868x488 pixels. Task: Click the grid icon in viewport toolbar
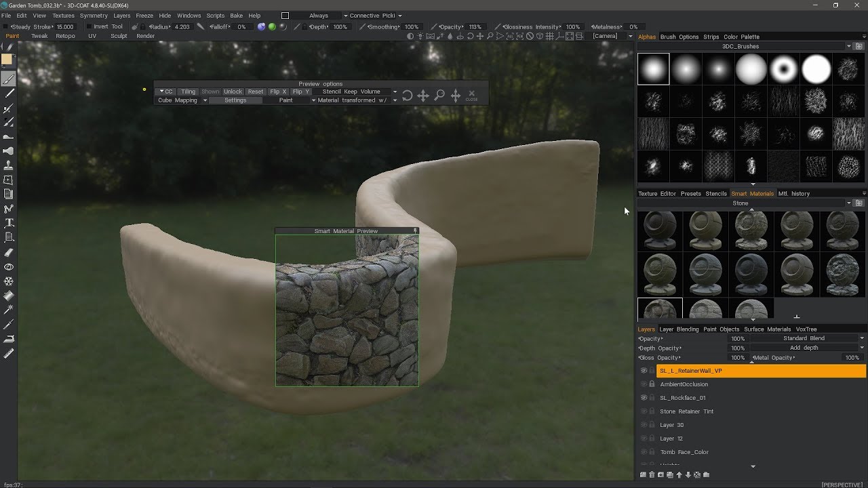coord(549,36)
